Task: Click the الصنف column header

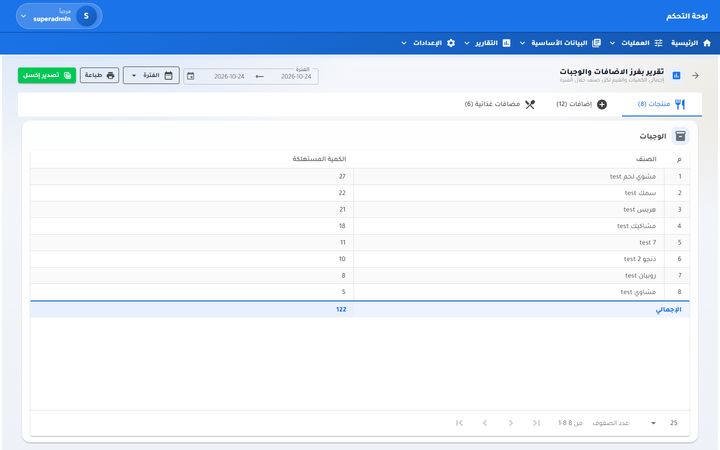Action: click(646, 159)
